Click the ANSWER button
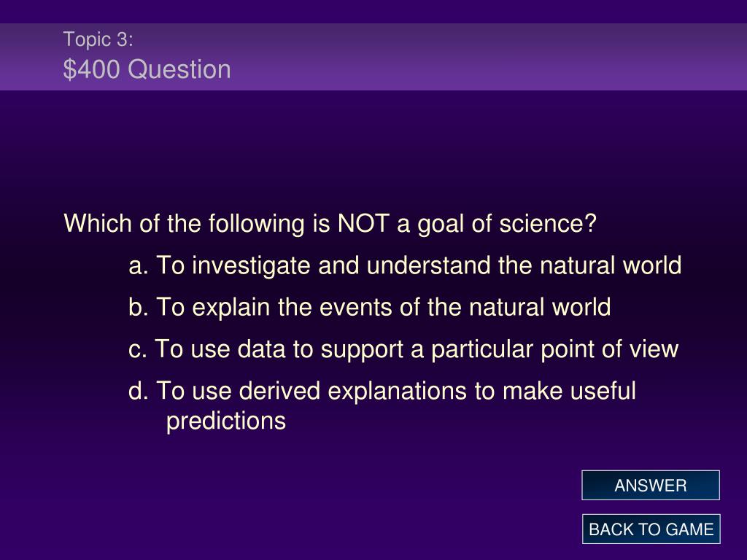Screen dimensions: 747x560 coord(650,485)
